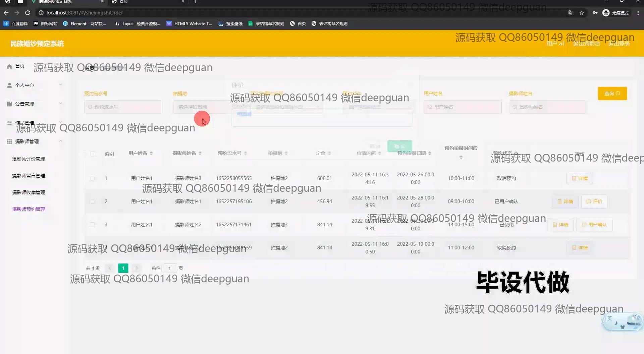The width and height of the screenshot is (644, 354).
Task: Click the 10:00-11:00 time slot cell
Action: (461, 178)
